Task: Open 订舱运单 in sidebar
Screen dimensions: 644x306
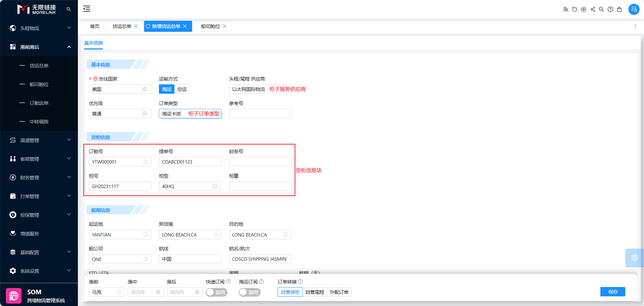Action: click(x=39, y=103)
